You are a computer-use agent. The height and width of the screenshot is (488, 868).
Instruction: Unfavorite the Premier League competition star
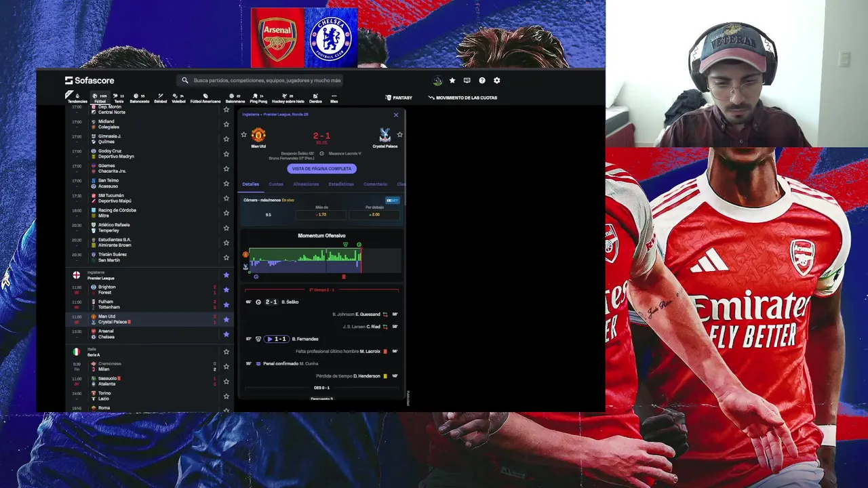[x=226, y=275]
